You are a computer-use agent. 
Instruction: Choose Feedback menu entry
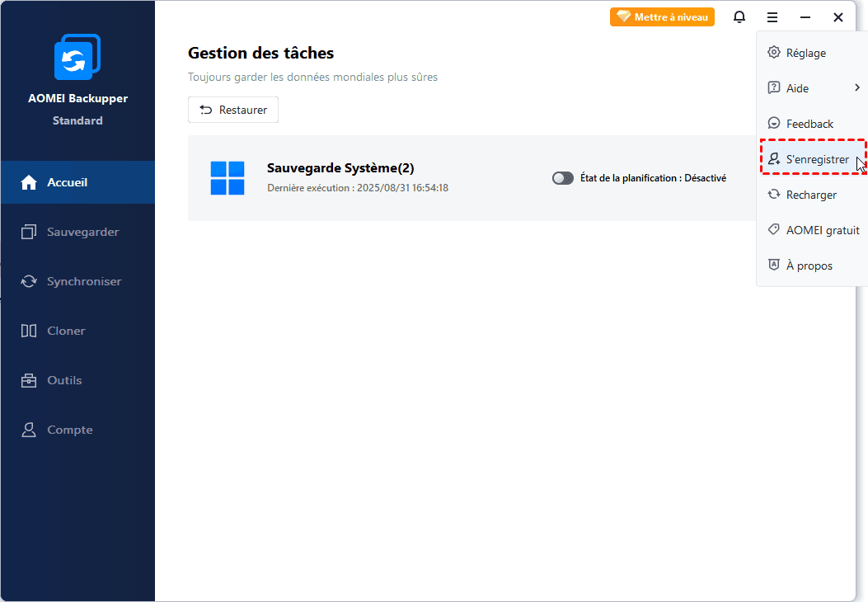pyautogui.click(x=812, y=124)
